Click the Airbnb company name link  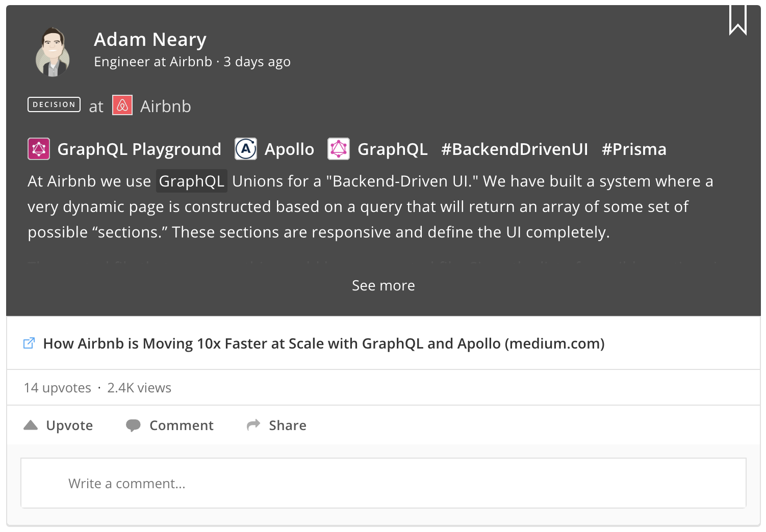pos(166,106)
